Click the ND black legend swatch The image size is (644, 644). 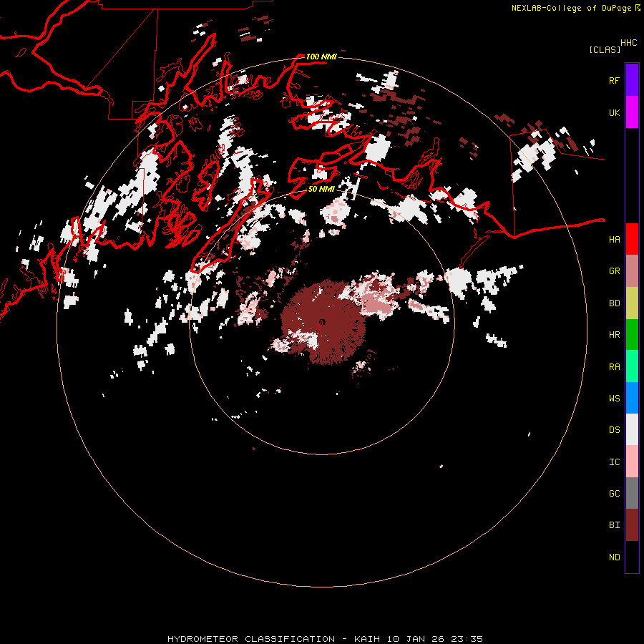click(x=632, y=557)
